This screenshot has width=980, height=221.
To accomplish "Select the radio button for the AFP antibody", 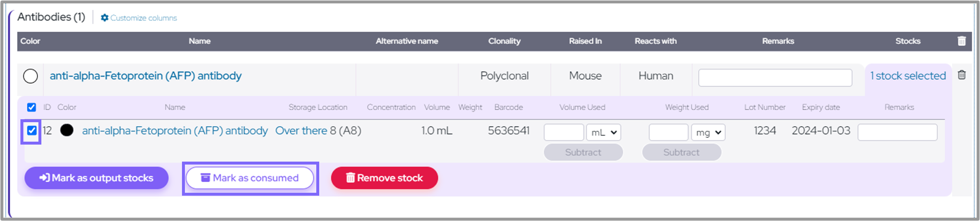I will pos(31,76).
